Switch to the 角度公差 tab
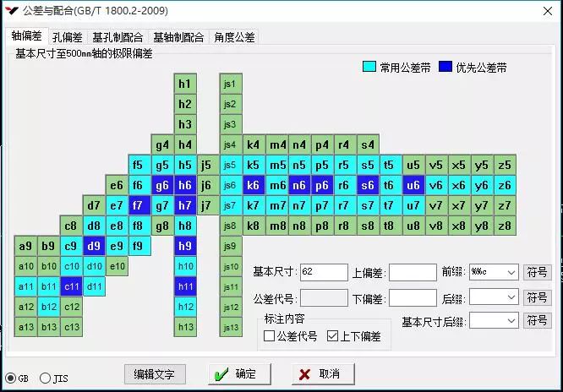 [234, 37]
